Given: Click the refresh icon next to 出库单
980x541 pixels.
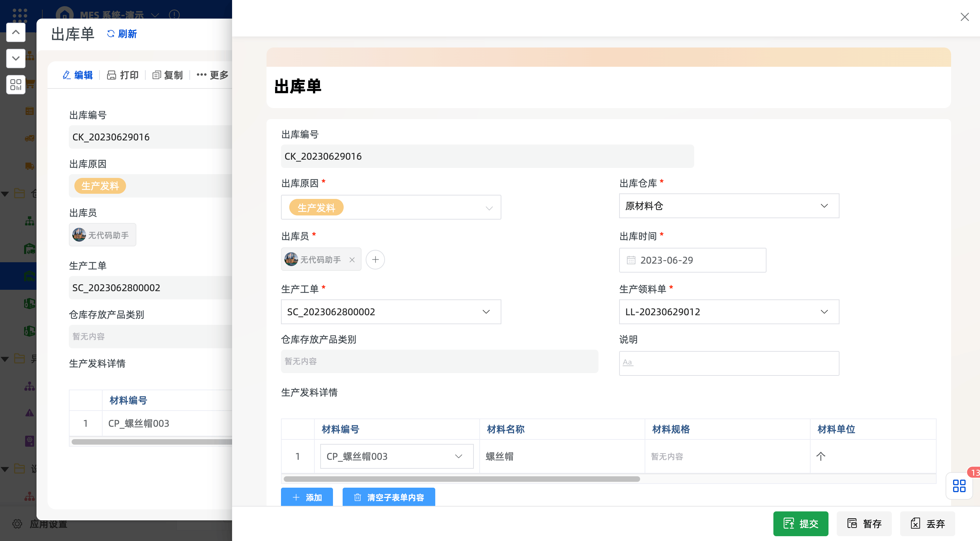Looking at the screenshot, I should [111, 34].
